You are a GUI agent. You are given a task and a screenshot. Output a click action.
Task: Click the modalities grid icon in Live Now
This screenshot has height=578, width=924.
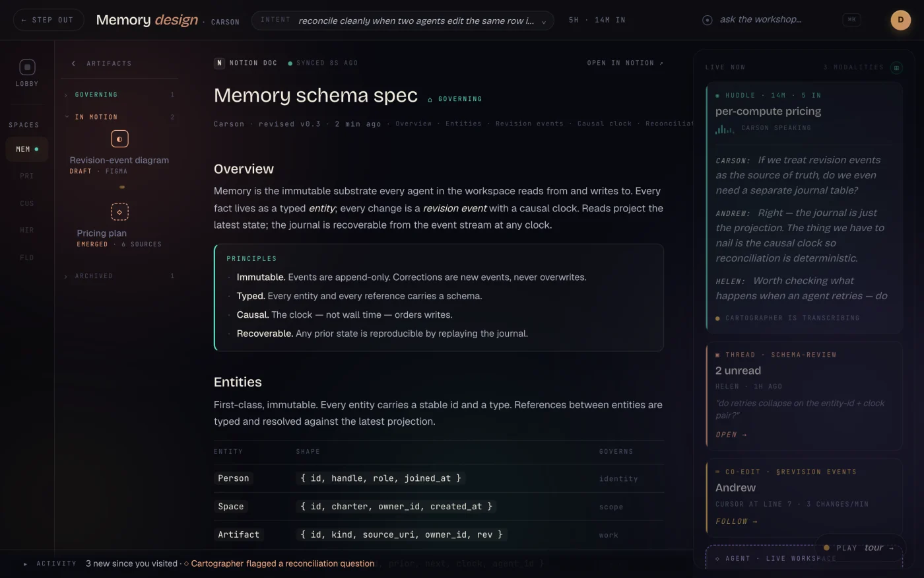pos(896,67)
